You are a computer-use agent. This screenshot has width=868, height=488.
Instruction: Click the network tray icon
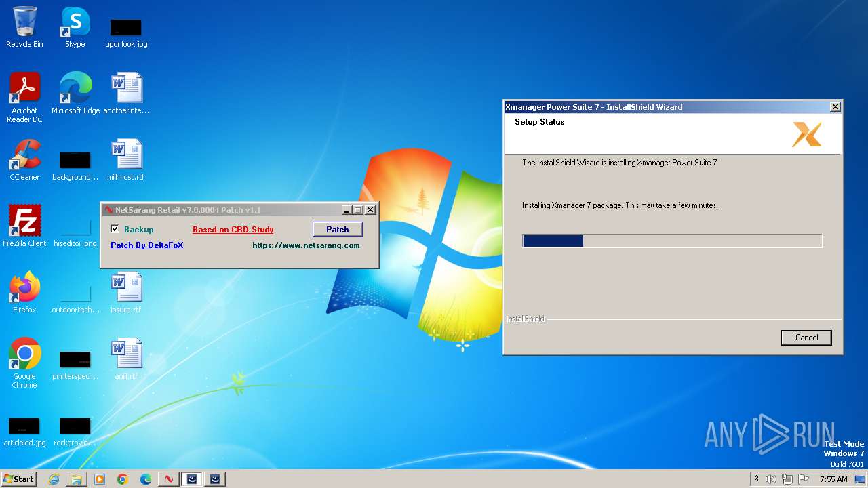tap(787, 479)
